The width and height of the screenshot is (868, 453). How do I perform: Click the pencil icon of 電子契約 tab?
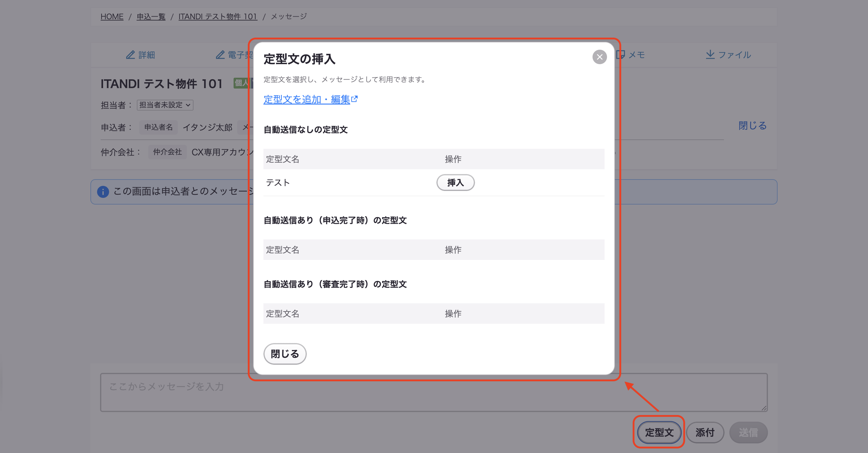pyautogui.click(x=220, y=55)
